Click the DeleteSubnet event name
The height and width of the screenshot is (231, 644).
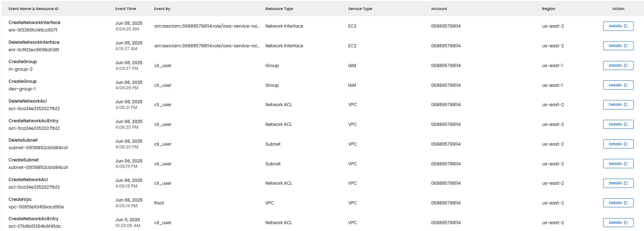coord(23,140)
